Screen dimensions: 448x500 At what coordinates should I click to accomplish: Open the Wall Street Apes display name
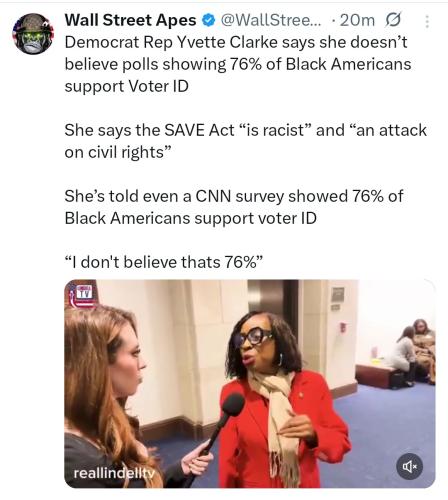point(130,20)
